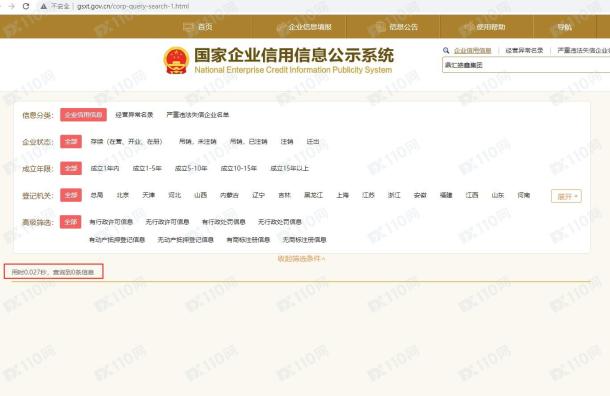
Task: Choose 河南 as the registration authority
Action: (x=524, y=195)
